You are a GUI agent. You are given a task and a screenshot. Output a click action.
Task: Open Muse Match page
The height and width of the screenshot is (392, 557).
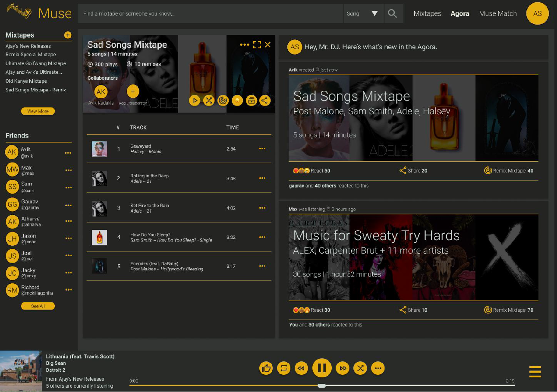(x=498, y=13)
